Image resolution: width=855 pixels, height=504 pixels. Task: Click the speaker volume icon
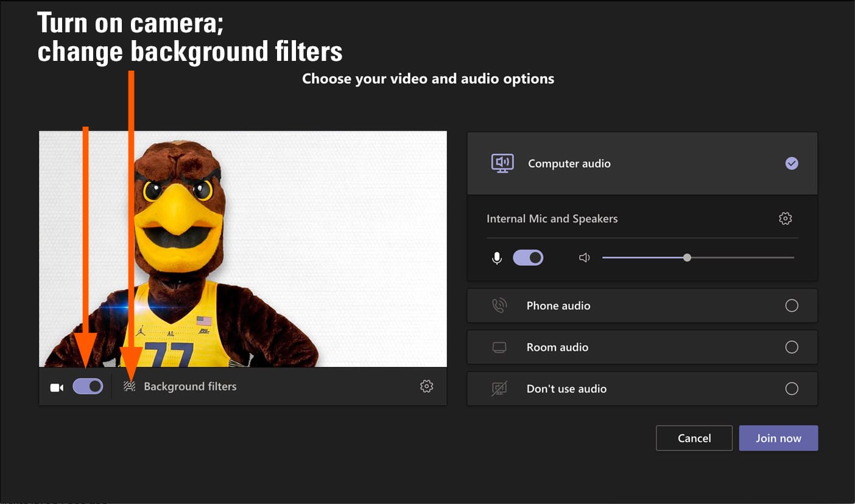coord(584,258)
